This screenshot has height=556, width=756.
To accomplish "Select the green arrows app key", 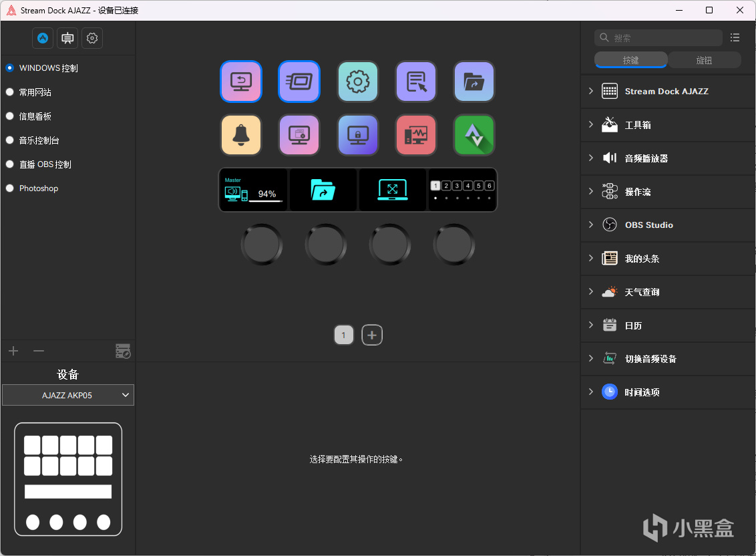I will point(474,135).
